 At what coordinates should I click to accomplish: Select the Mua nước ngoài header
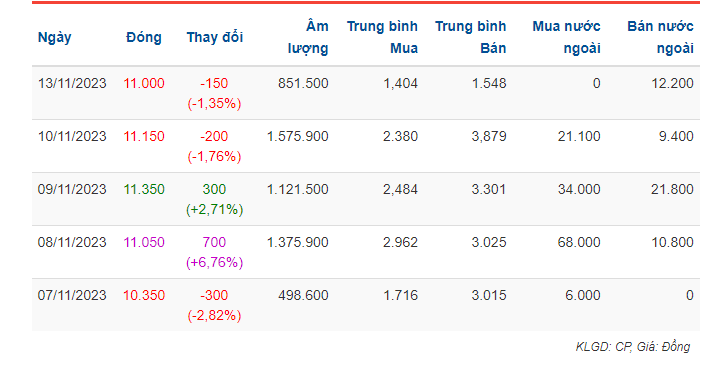tap(566, 37)
